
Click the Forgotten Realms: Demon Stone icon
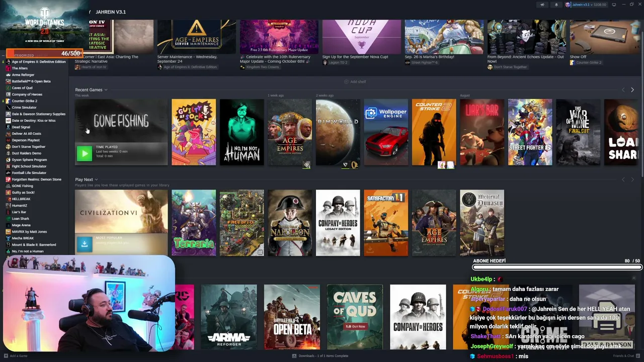[8, 179]
